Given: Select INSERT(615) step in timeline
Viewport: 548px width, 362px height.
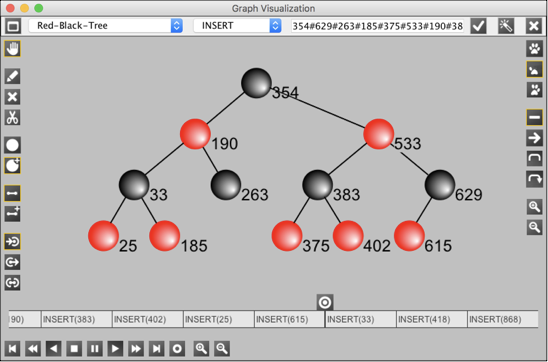Looking at the screenshot, I should tap(290, 319).
